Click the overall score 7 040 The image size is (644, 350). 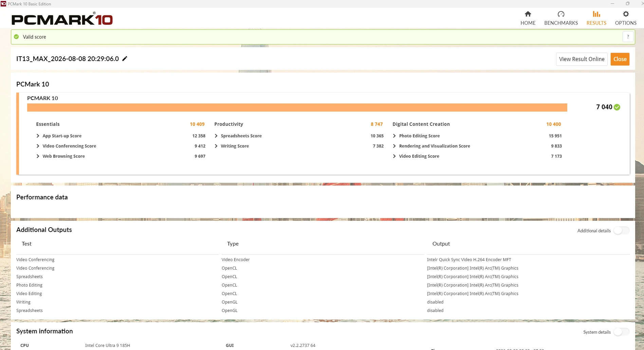pos(604,107)
